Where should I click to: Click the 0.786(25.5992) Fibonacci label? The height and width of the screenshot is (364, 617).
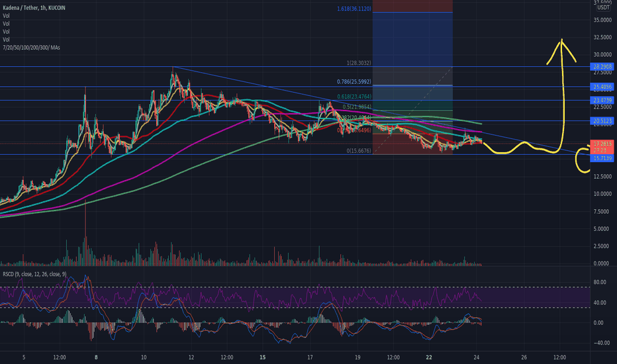(354, 82)
